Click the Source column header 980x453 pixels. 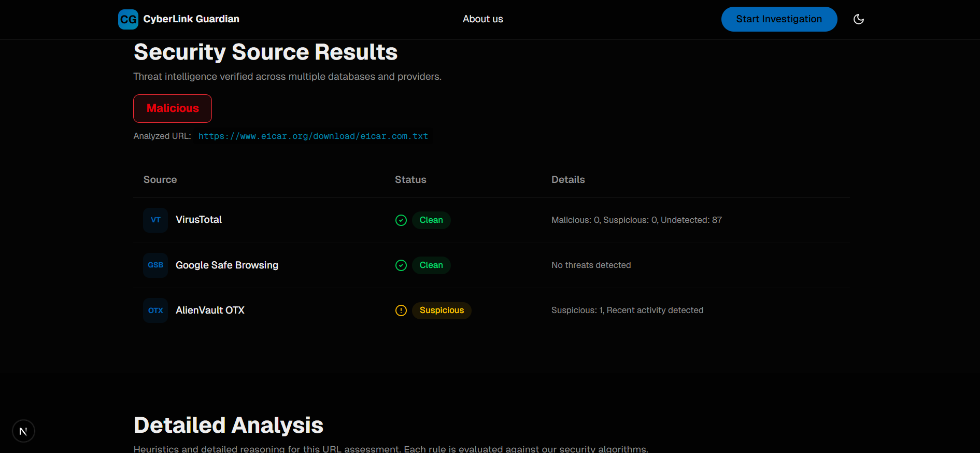pyautogui.click(x=160, y=180)
